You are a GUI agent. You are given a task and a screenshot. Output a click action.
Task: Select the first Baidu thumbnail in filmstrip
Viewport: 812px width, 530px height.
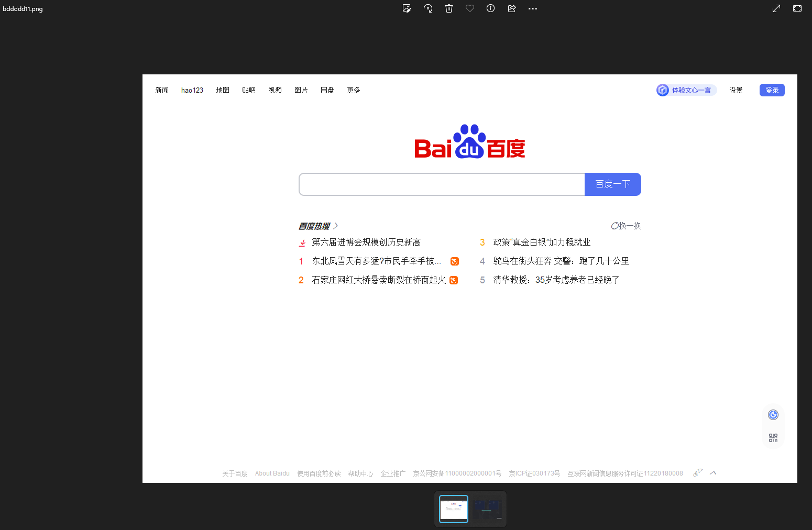(454, 509)
